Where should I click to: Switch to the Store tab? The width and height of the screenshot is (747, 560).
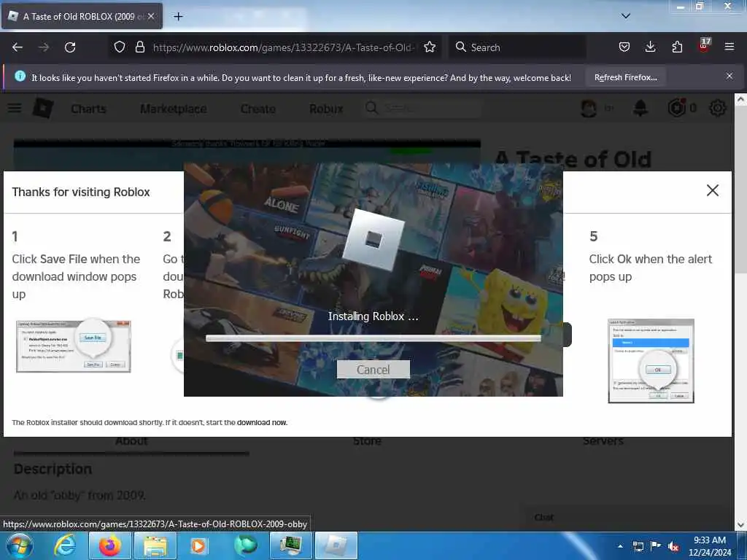point(367,441)
